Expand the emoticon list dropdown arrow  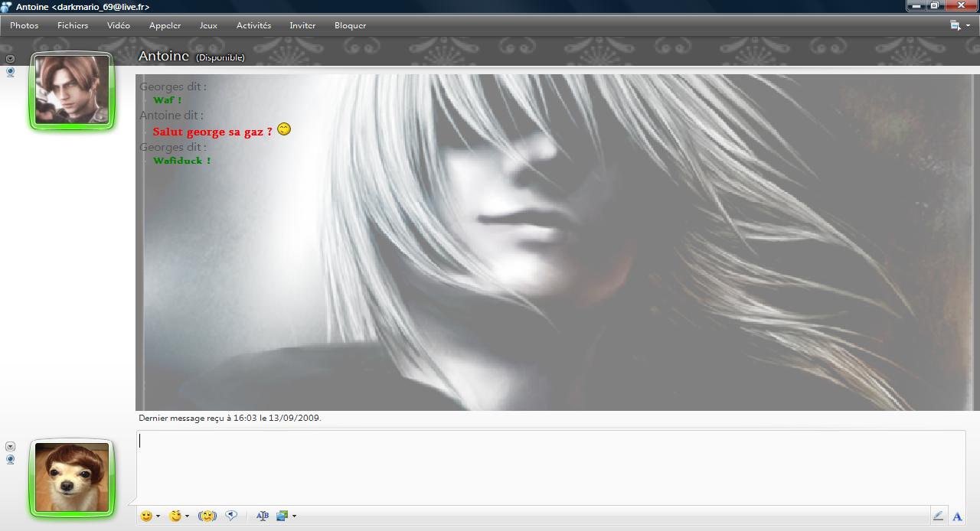click(x=158, y=516)
